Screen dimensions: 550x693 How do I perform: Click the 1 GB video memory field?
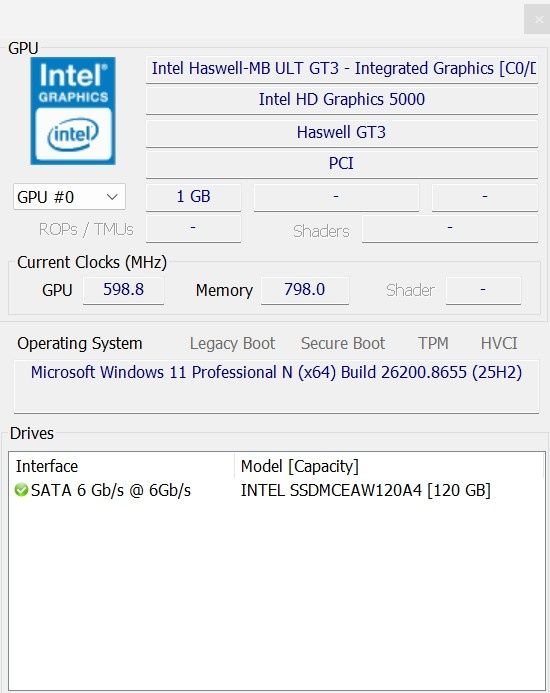[x=193, y=197]
